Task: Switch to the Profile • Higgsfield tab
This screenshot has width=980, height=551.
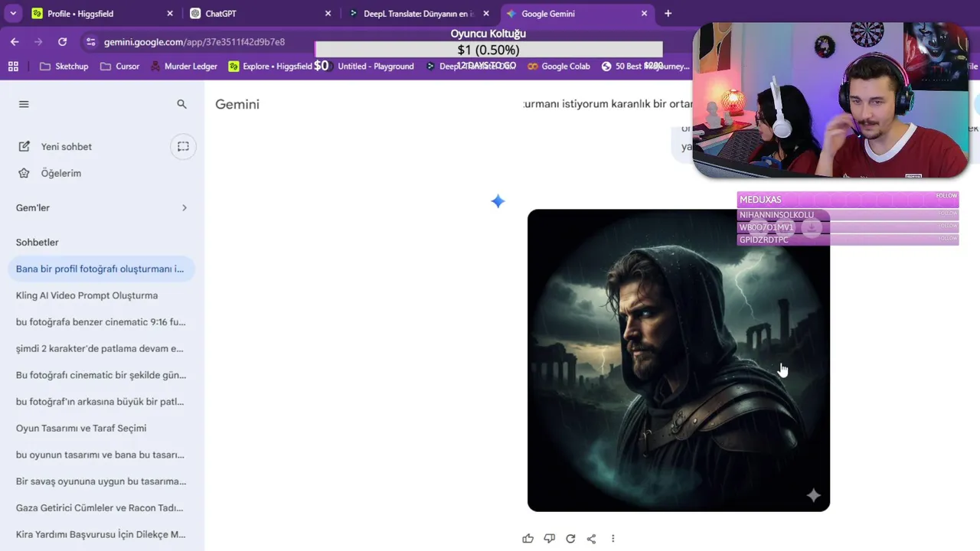Action: [x=103, y=14]
